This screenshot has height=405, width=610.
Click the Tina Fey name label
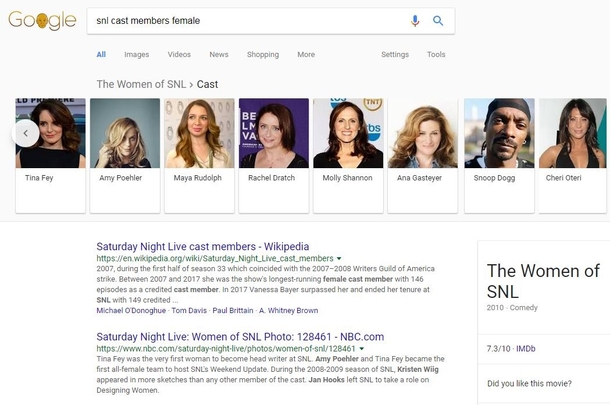click(x=39, y=178)
